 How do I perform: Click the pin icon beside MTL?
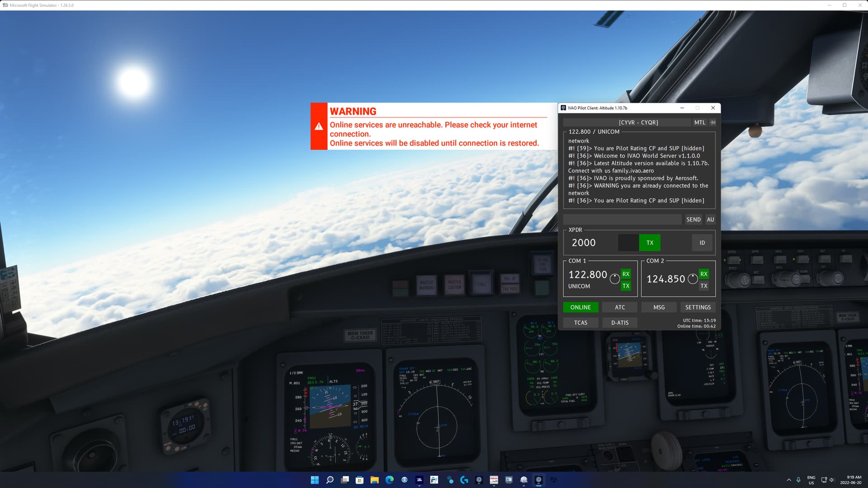pos(712,122)
